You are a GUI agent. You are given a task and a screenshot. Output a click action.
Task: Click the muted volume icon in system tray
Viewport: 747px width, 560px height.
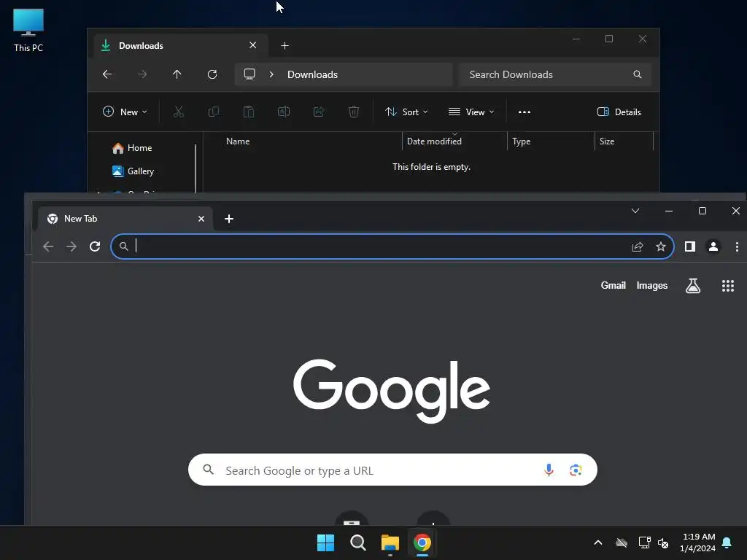[x=662, y=542]
